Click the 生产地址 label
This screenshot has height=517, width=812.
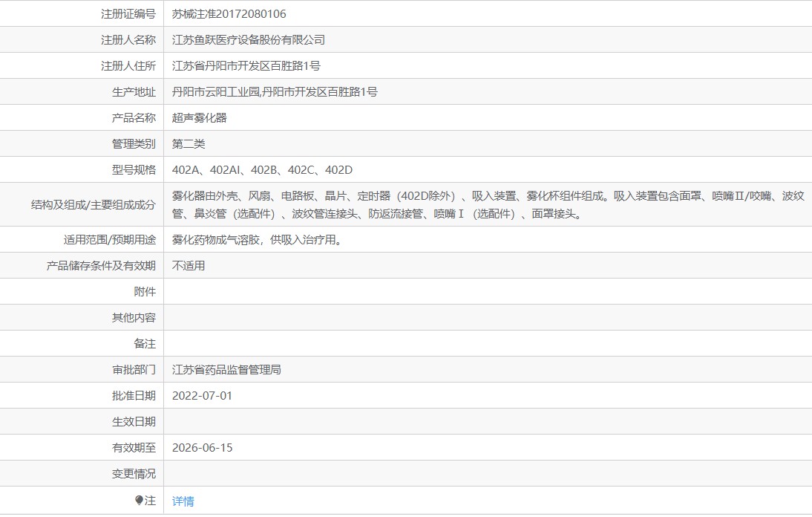(x=134, y=91)
